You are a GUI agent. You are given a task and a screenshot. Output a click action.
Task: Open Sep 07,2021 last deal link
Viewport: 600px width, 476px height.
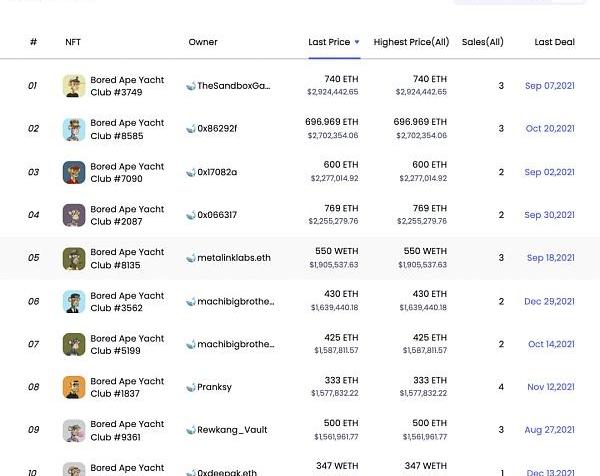(x=550, y=86)
